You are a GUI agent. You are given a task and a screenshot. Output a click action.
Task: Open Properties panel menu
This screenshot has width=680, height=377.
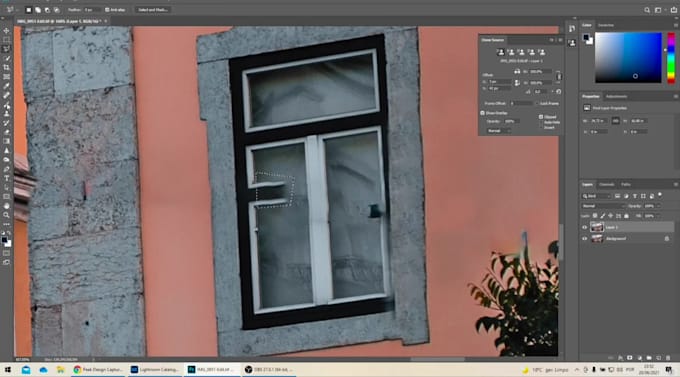coord(676,96)
